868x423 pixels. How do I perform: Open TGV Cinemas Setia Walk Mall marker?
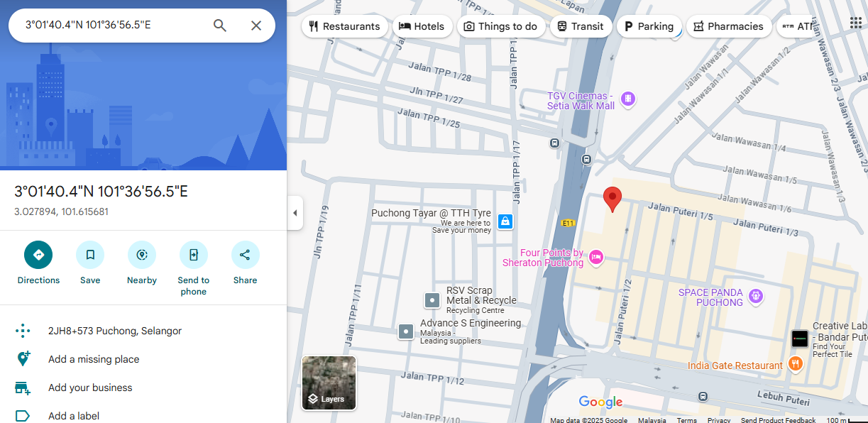click(x=627, y=99)
